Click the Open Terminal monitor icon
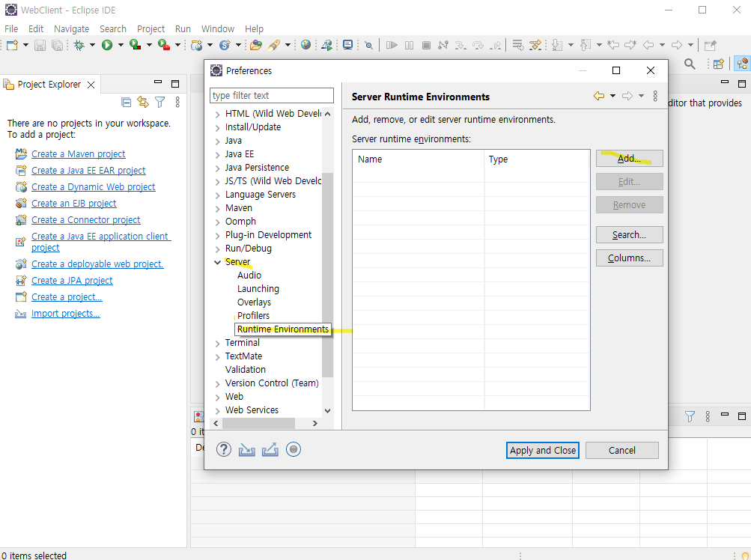This screenshot has height=560, width=751. coord(347,45)
